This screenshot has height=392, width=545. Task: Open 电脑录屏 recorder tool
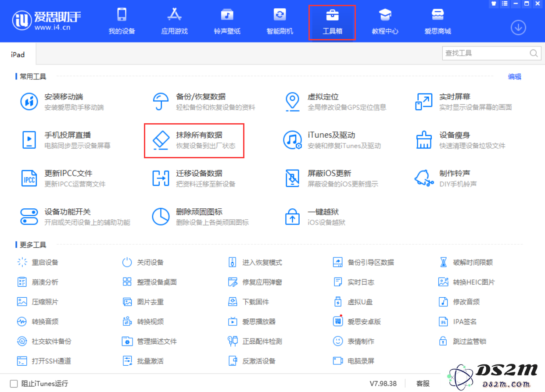point(354,361)
